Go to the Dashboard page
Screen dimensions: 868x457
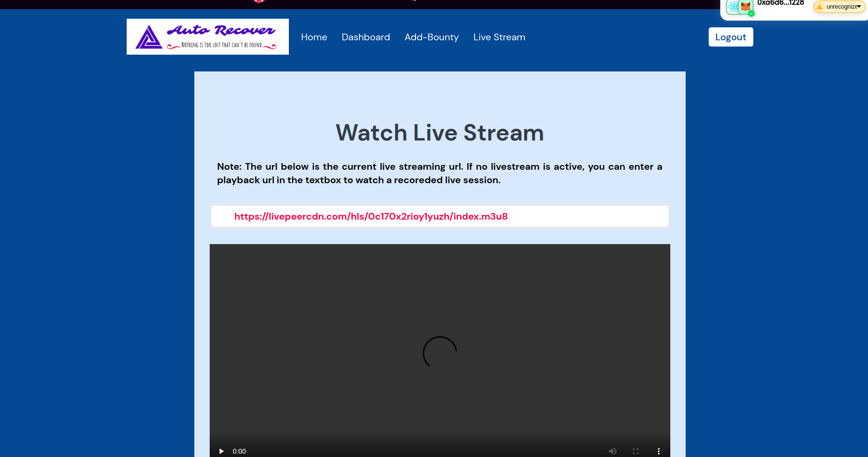point(366,37)
